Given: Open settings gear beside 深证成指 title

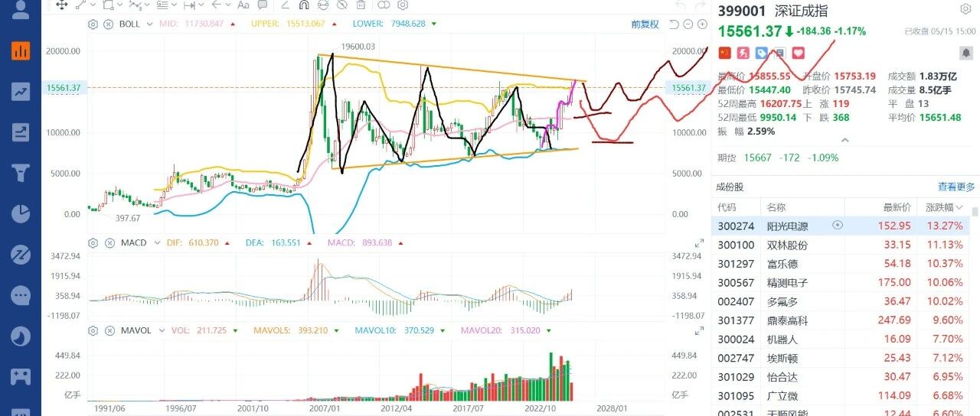Looking at the screenshot, I should click(965, 9).
